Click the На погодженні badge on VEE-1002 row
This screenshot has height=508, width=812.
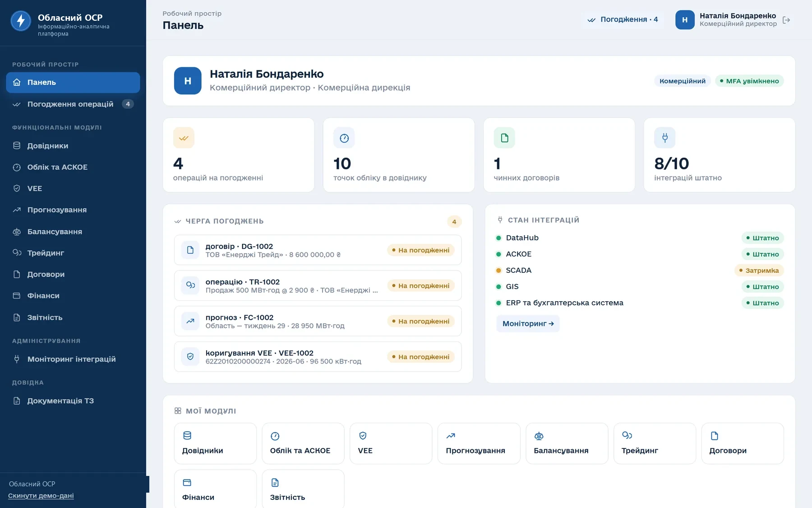[x=420, y=357]
